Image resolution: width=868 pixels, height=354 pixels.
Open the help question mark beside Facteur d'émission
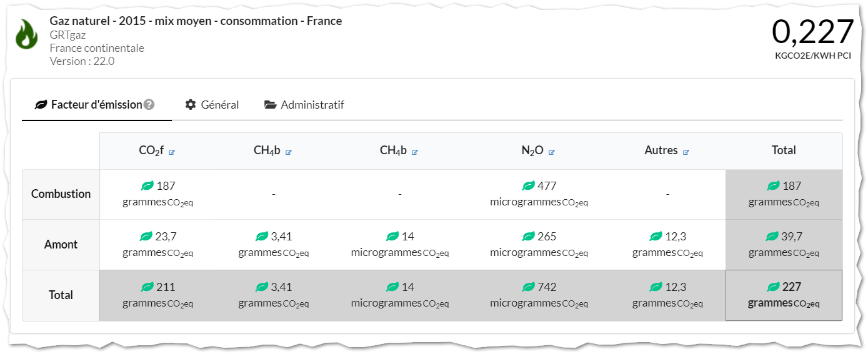pos(149,104)
